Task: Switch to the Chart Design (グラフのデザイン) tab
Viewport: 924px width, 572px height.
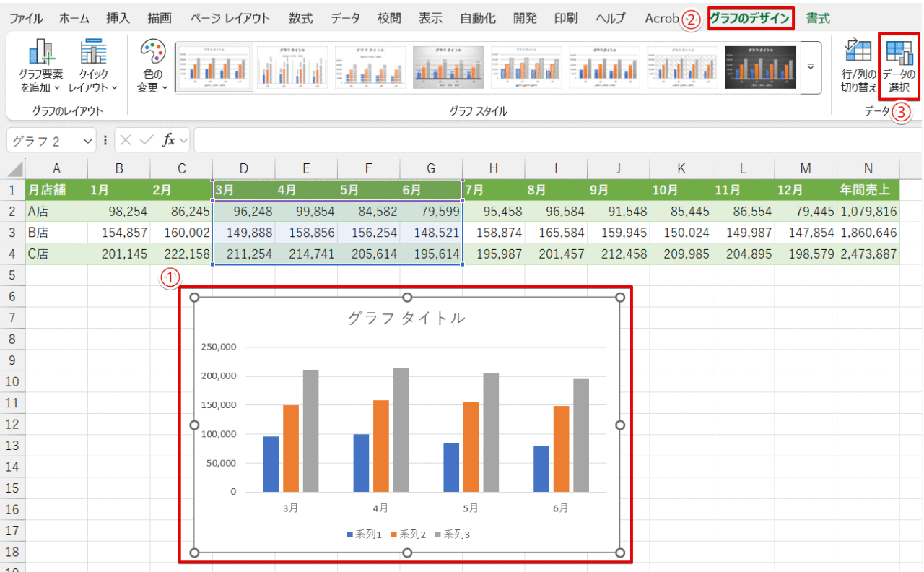Action: coord(749,19)
